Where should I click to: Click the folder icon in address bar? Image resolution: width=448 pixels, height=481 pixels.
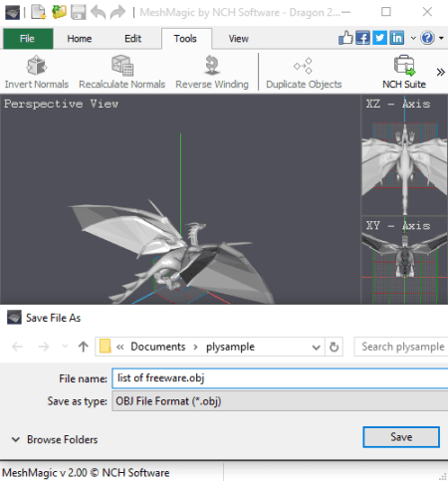coord(106,347)
